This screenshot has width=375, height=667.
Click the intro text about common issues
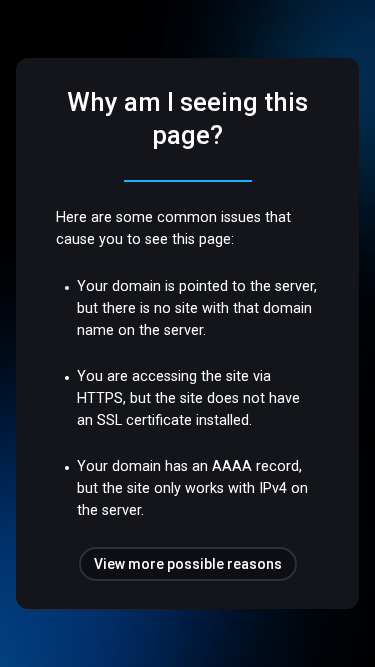click(173, 228)
